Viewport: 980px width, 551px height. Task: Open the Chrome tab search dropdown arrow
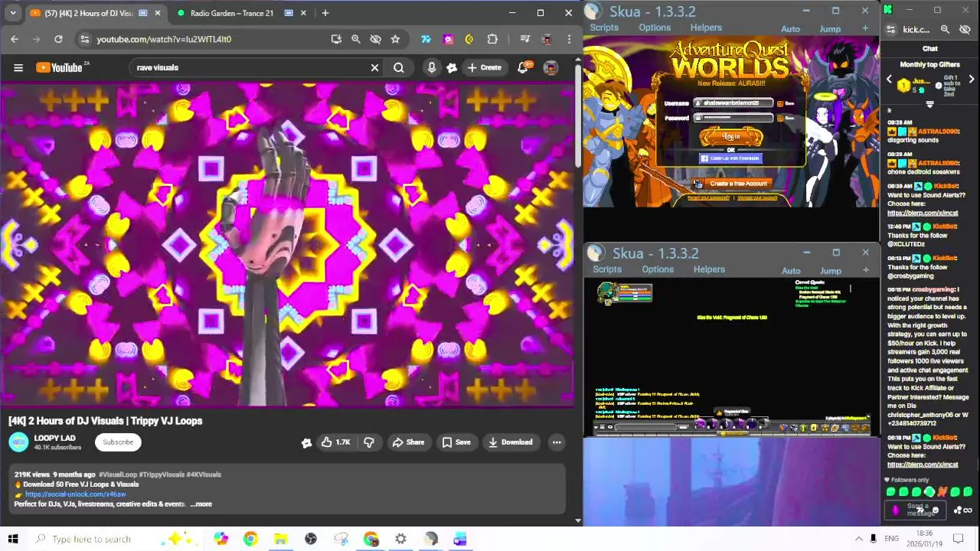pyautogui.click(x=13, y=13)
